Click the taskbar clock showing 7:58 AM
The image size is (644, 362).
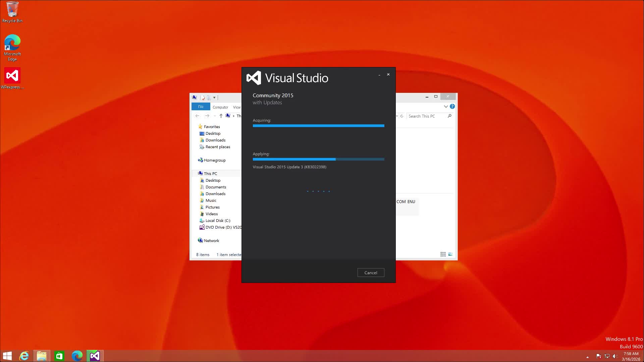click(631, 356)
